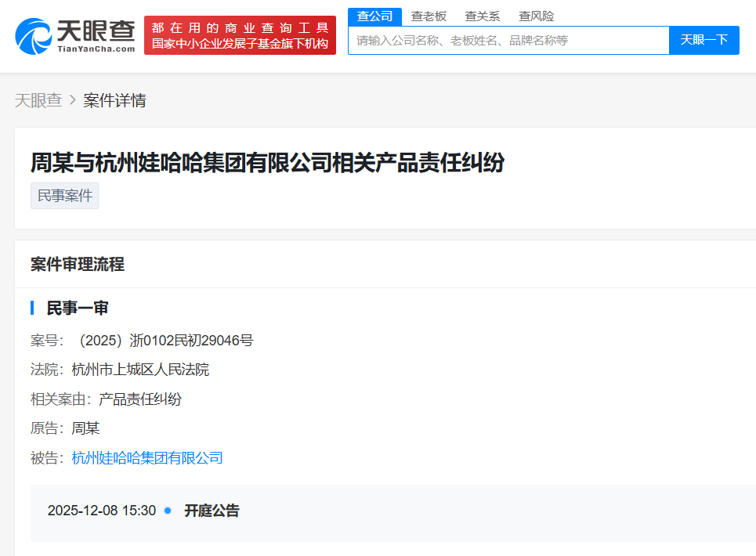Click the blue bar beside 民事一审
The image size is (756, 556).
[32, 308]
